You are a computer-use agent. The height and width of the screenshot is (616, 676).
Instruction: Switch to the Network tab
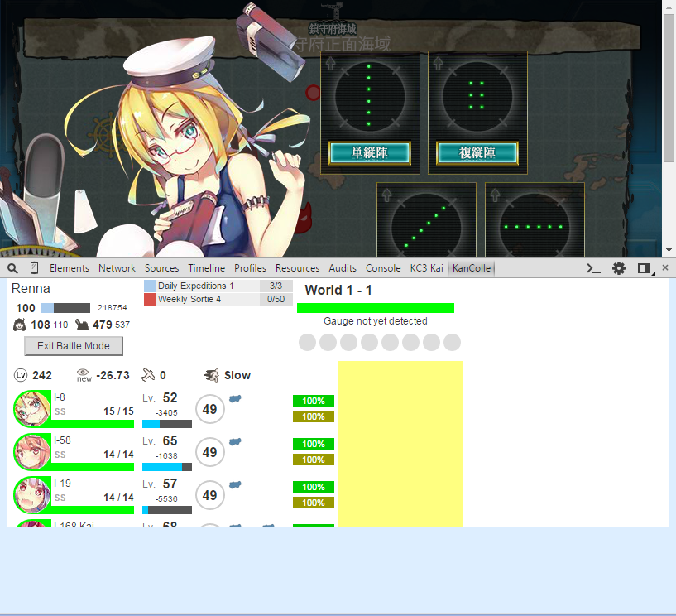(117, 268)
